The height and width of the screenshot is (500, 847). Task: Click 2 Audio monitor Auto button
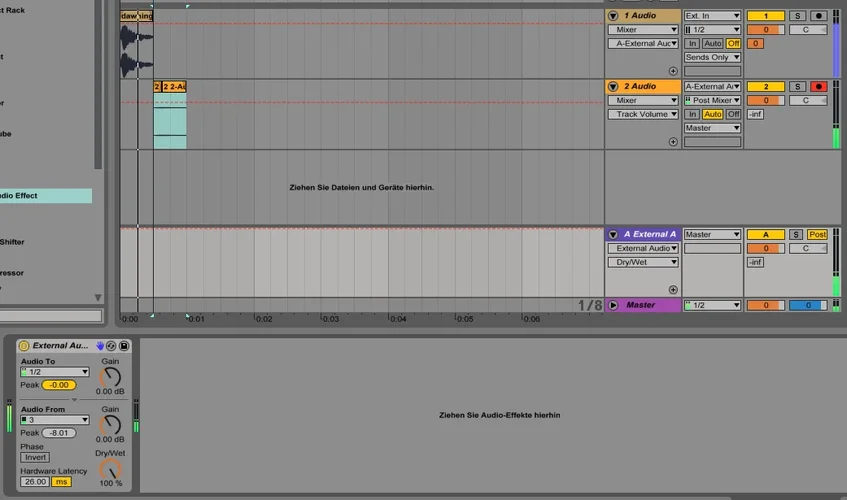[712, 114]
